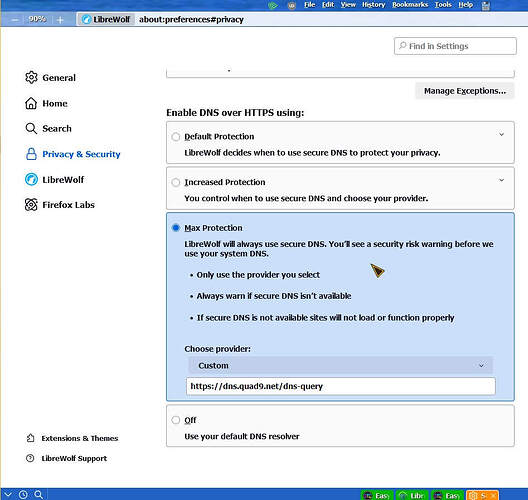Screen dimensions: 528x500
Task: Switch to the Libr taskbar item
Action: (412, 495)
